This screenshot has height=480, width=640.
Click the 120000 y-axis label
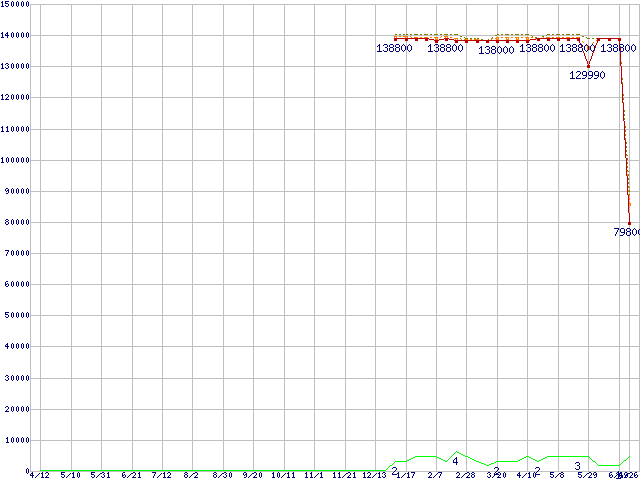coord(14,98)
